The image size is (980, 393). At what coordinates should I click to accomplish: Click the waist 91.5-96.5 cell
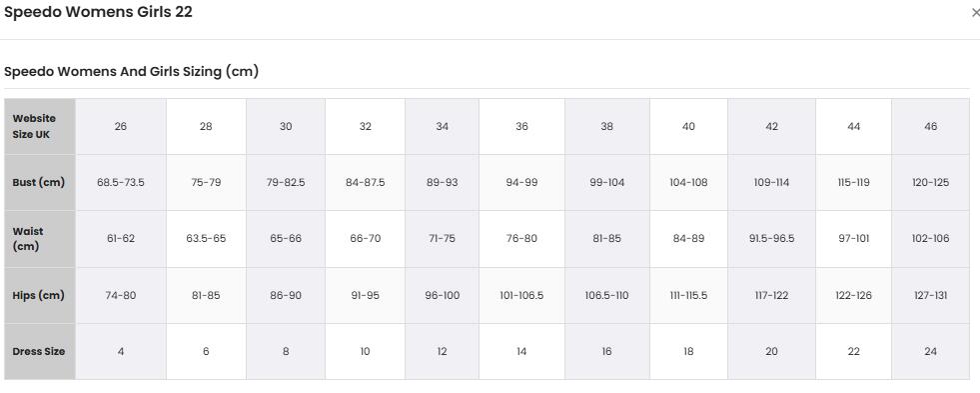pos(772,239)
